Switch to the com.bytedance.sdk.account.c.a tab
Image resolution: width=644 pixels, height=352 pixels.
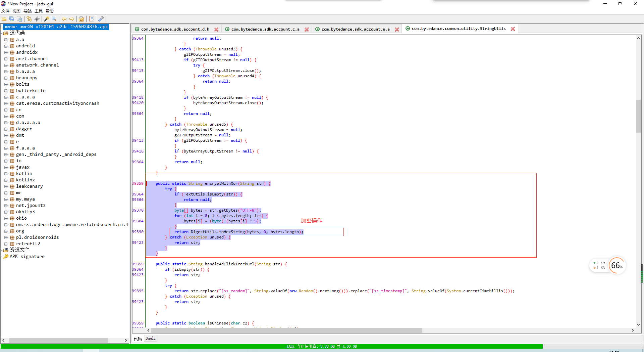[265, 29]
